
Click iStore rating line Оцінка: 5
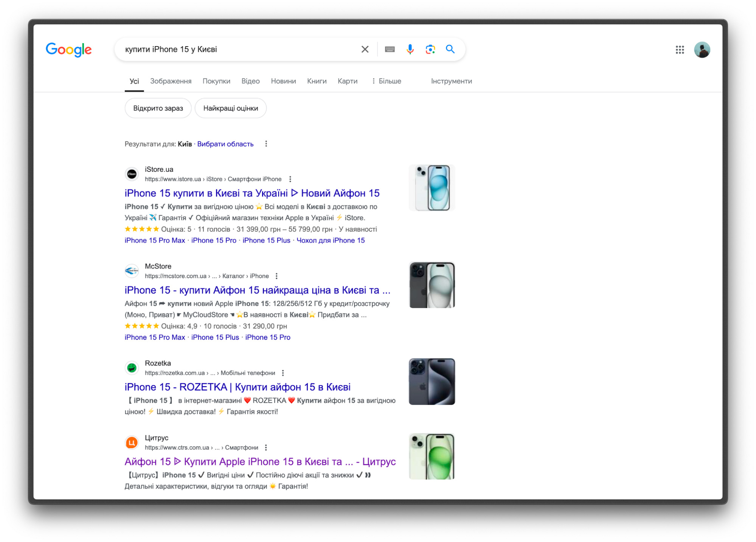(x=251, y=229)
